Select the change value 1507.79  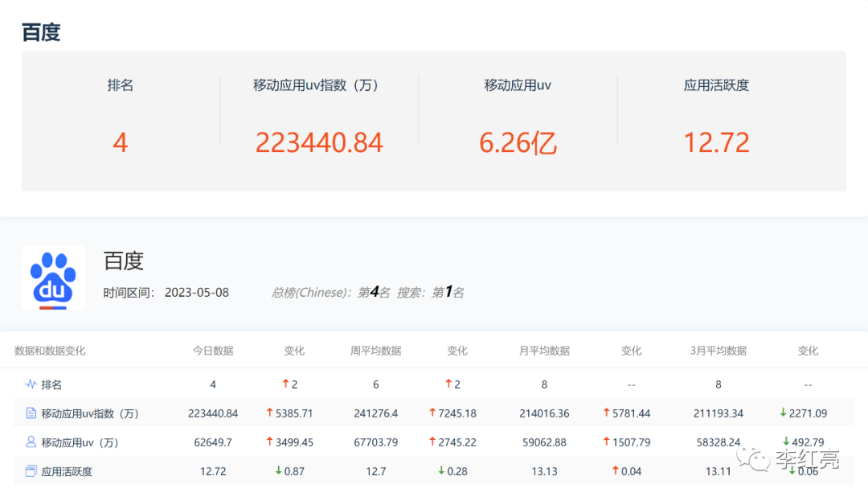(x=631, y=442)
